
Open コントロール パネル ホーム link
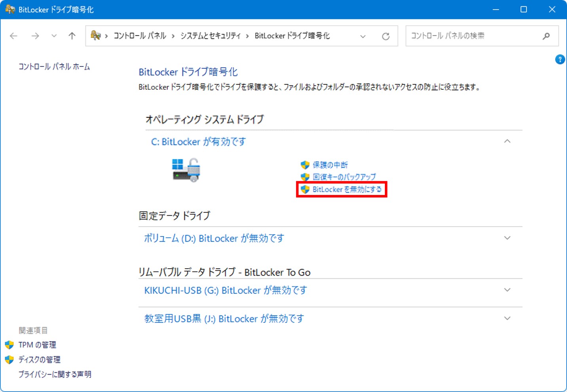click(54, 66)
